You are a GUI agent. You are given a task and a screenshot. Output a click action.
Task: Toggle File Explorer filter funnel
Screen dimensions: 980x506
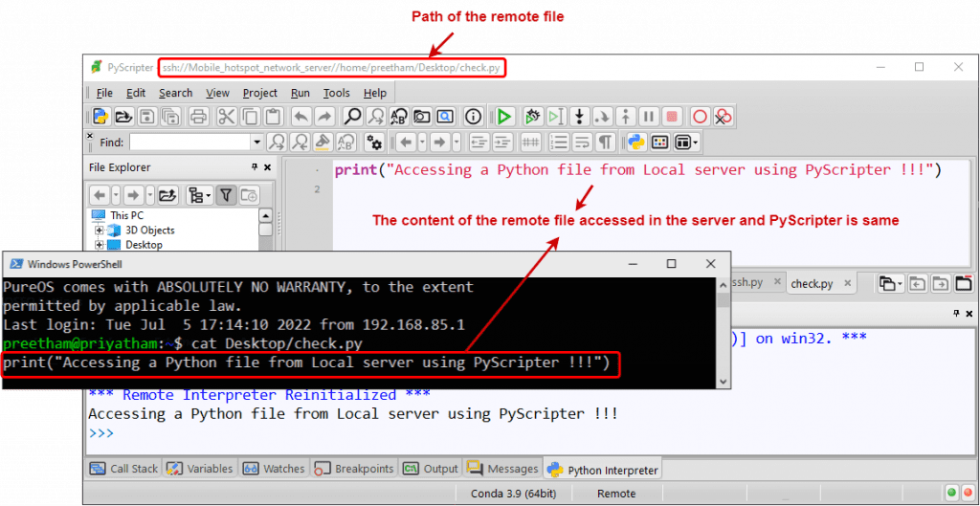[x=226, y=195]
